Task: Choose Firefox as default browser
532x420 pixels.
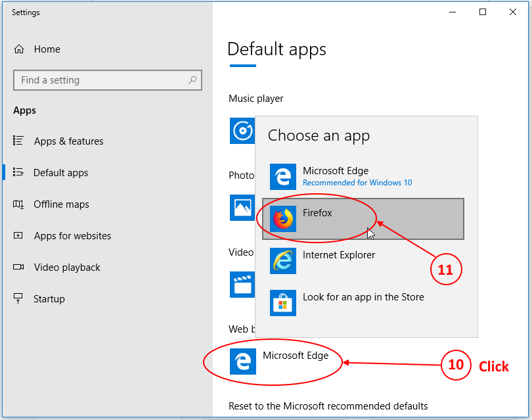Action: [363, 219]
